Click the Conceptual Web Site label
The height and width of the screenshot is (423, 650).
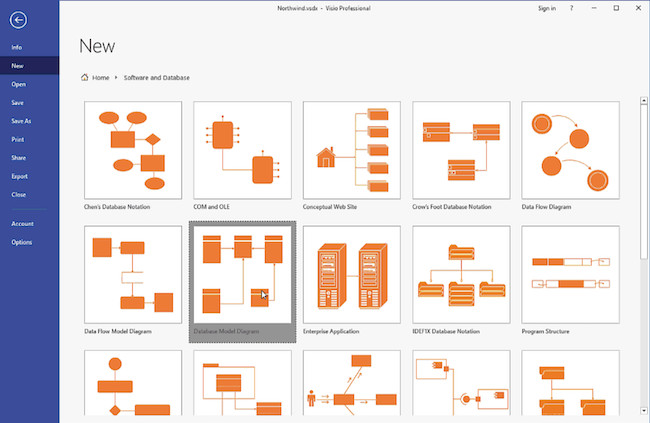(330, 207)
